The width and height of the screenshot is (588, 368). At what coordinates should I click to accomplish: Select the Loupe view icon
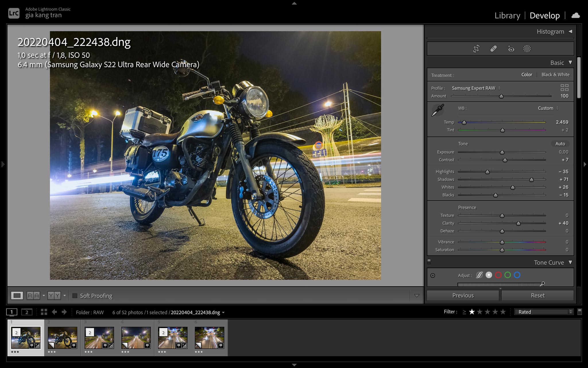click(17, 296)
